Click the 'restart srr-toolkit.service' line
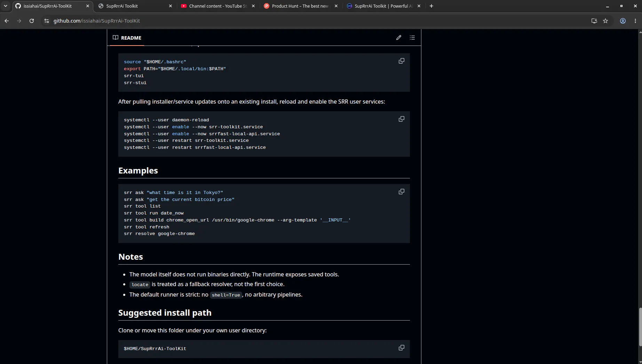 186,140
